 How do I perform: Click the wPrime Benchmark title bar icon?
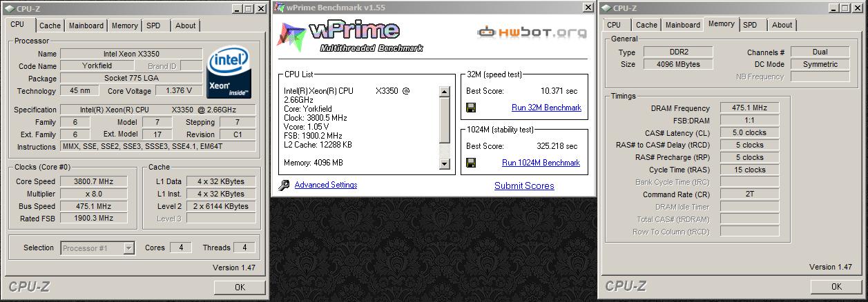coord(278,8)
